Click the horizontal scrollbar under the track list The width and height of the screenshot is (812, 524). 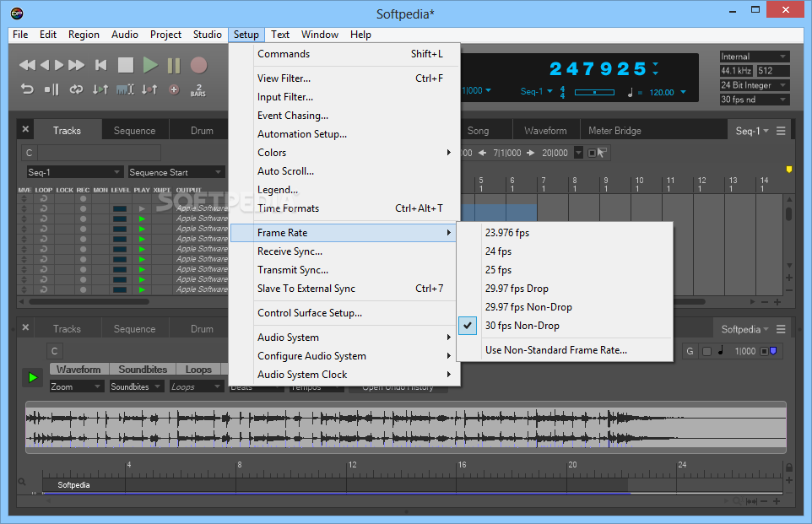click(x=89, y=301)
